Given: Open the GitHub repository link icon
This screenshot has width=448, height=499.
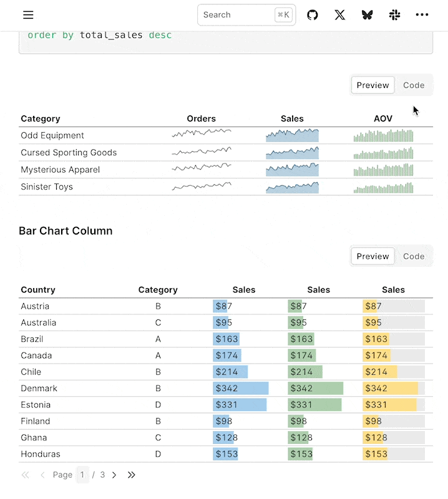Looking at the screenshot, I should pyautogui.click(x=313, y=15).
